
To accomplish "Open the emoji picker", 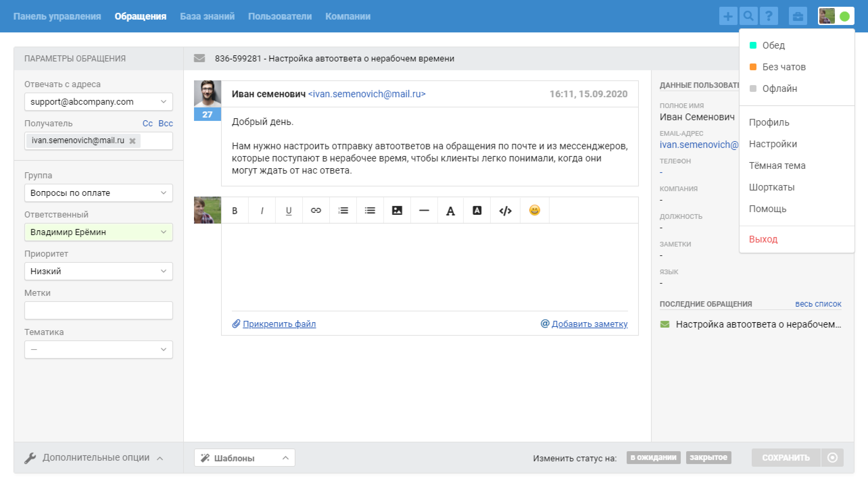I will pyautogui.click(x=534, y=210).
